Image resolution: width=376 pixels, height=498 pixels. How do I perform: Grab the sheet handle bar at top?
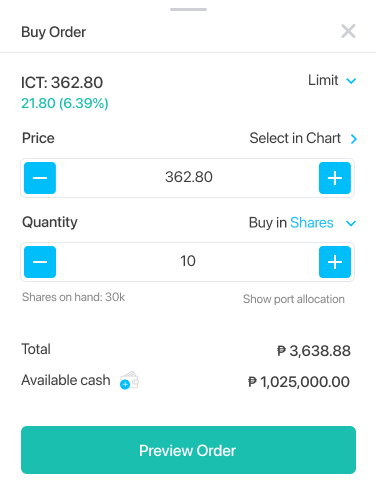(x=188, y=9)
